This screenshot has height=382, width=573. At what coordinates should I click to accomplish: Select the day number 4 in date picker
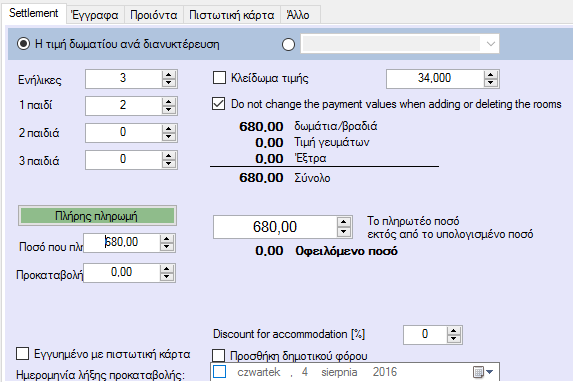click(x=305, y=372)
